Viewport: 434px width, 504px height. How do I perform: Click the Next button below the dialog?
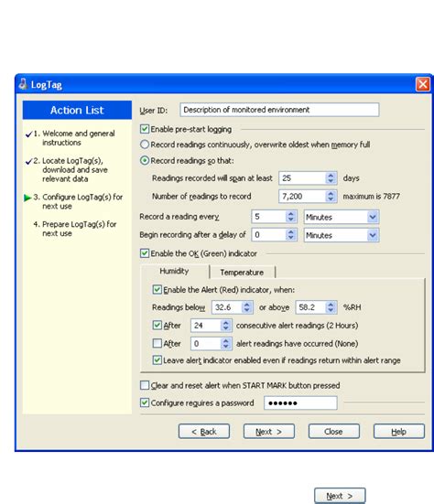(340, 496)
